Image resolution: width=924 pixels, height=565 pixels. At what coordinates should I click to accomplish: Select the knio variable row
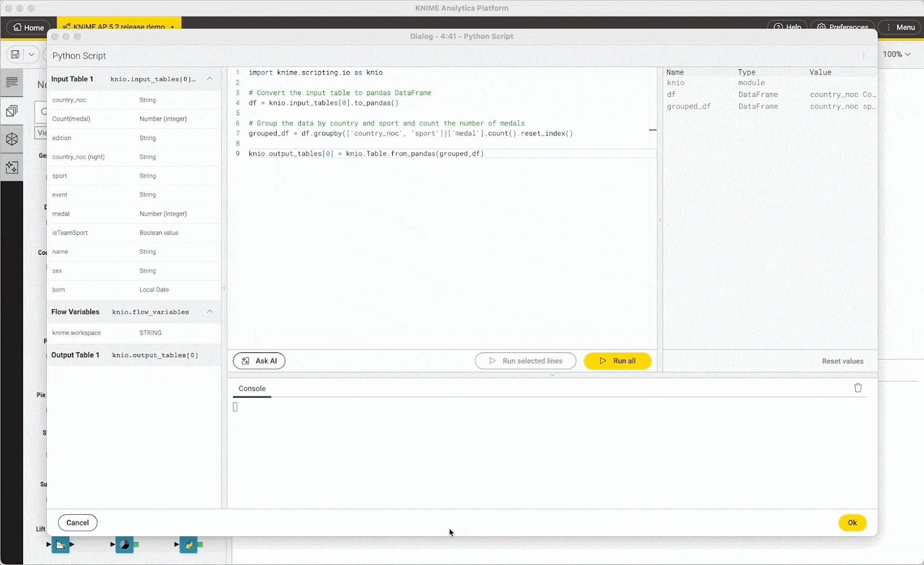770,83
